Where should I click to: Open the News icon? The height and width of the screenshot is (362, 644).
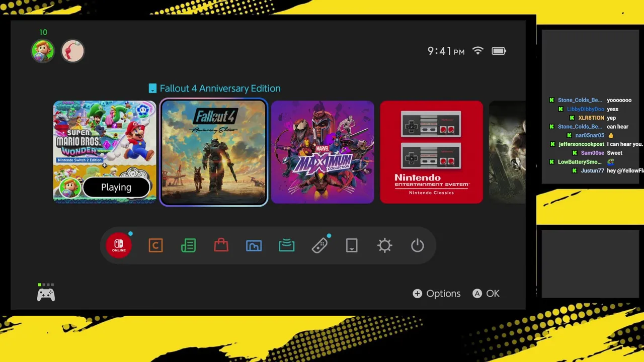[188, 245]
